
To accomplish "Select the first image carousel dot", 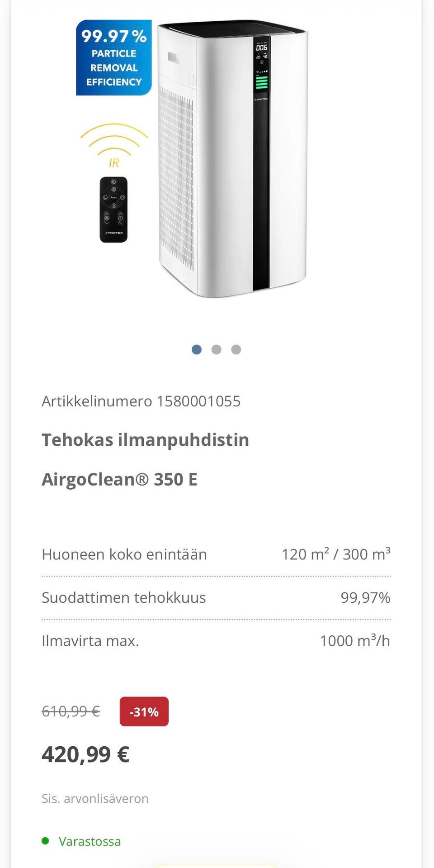I will click(x=197, y=349).
